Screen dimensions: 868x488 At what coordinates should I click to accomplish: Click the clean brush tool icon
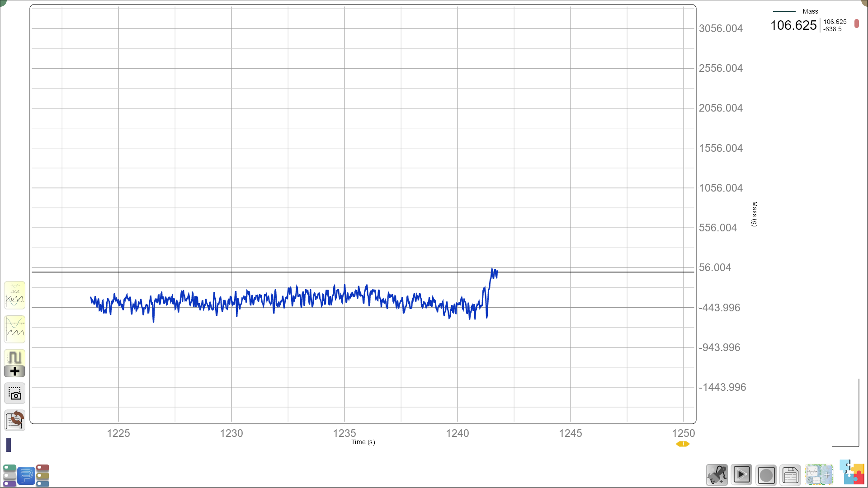[x=717, y=475]
